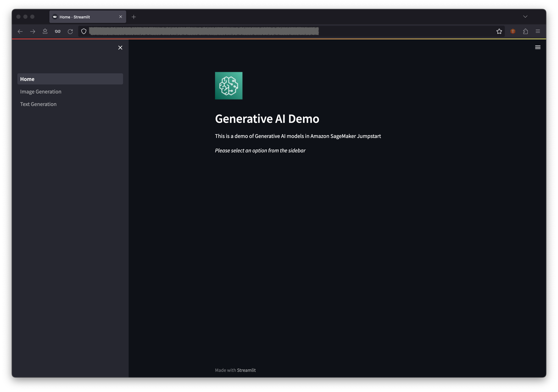
Task: Click the bookmark star icon
Action: [x=499, y=31]
